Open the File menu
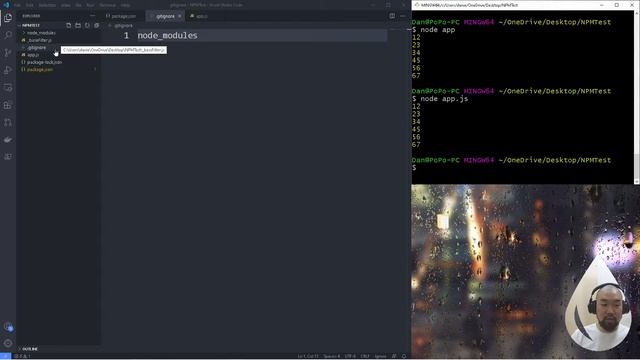 point(18,5)
